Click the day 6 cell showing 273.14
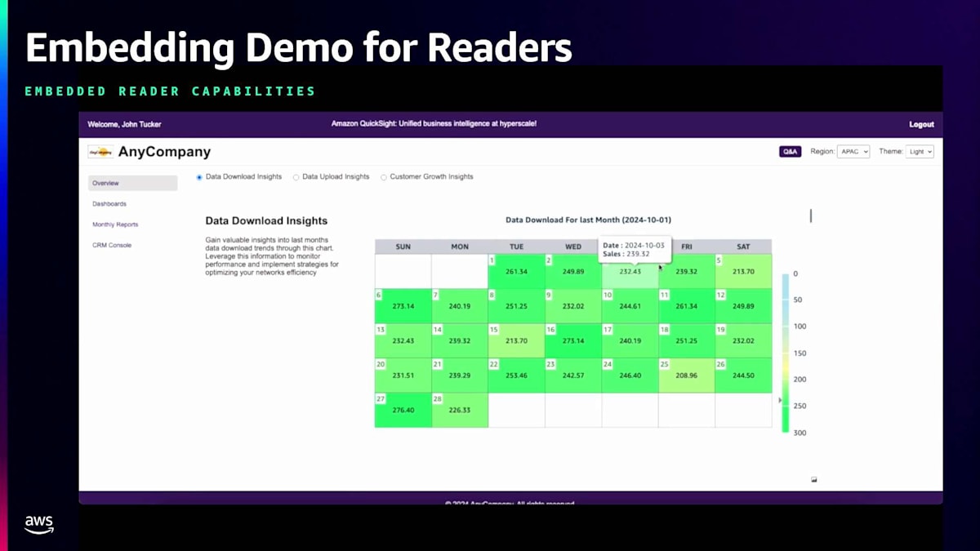Image resolution: width=980 pixels, height=551 pixels. (x=403, y=306)
